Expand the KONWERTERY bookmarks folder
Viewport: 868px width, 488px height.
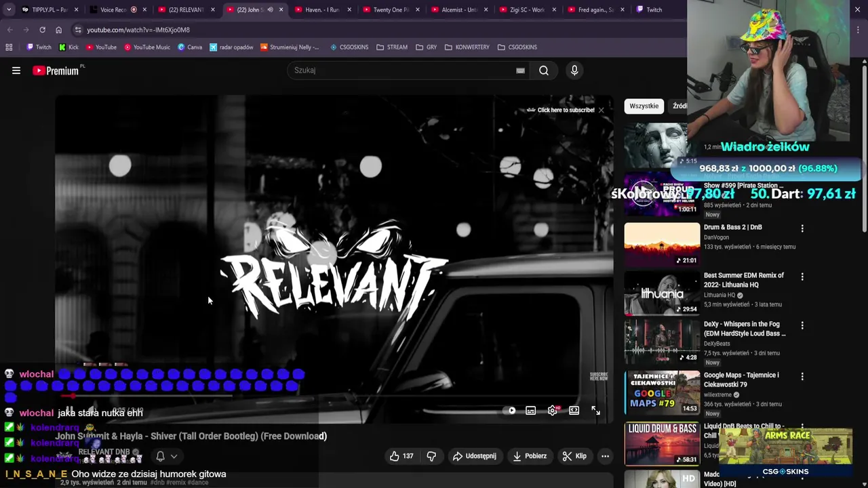[x=467, y=47]
